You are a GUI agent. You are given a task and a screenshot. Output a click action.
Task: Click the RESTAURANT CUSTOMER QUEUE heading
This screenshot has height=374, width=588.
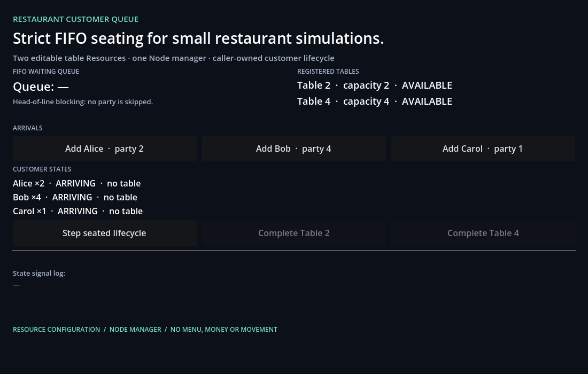76,19
